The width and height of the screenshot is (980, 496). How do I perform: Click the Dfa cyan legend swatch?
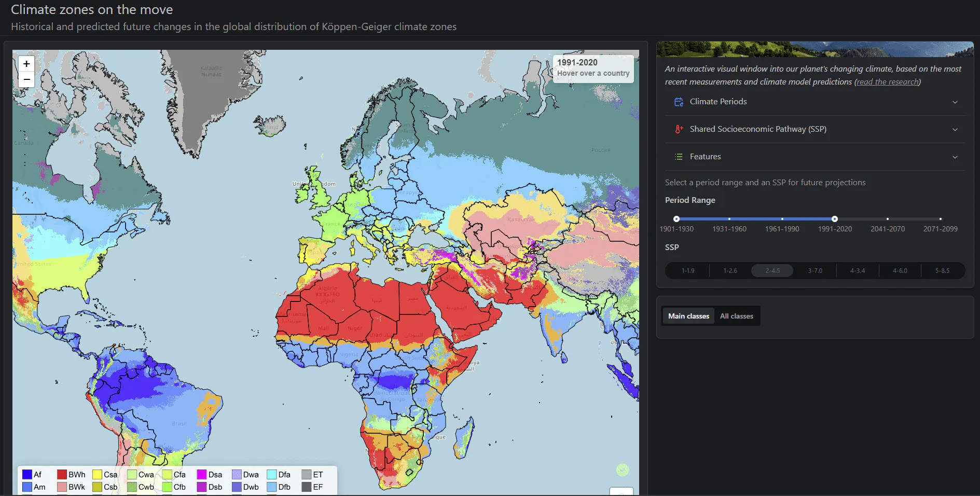[271, 474]
